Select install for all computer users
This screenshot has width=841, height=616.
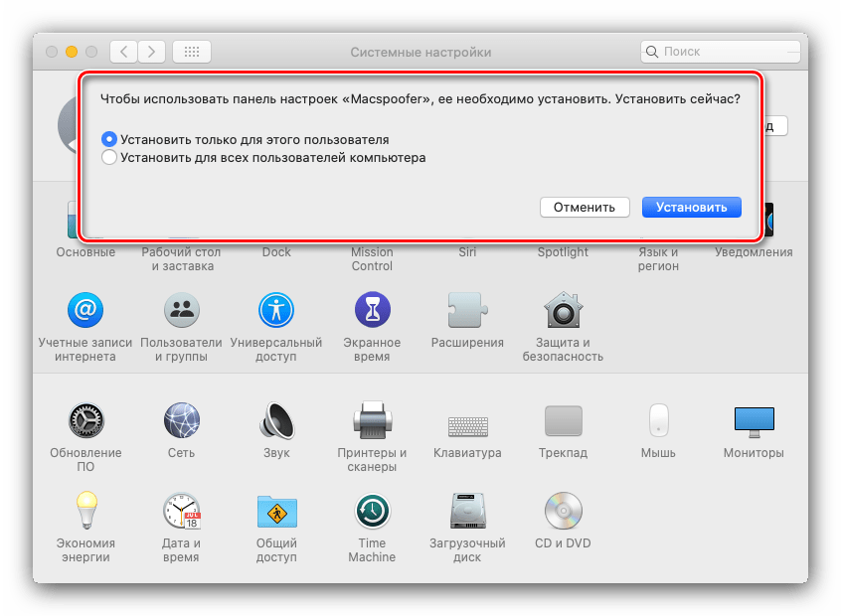click(109, 157)
